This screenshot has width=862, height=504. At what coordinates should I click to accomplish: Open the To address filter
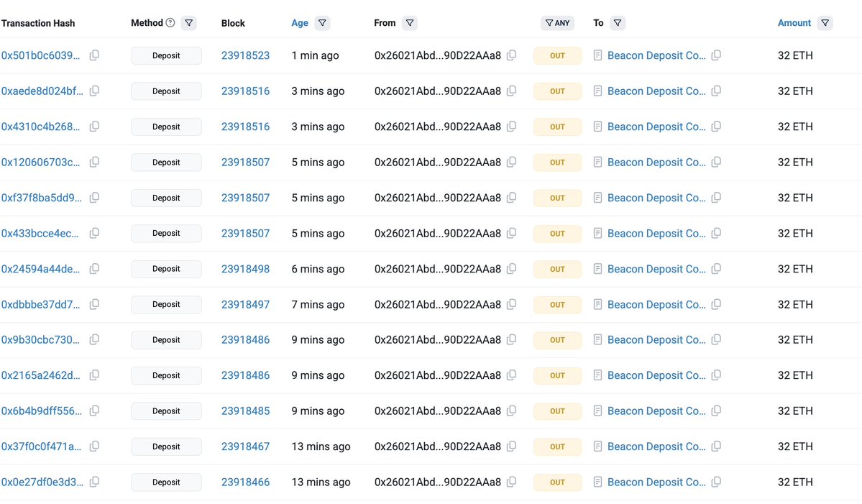[617, 22]
